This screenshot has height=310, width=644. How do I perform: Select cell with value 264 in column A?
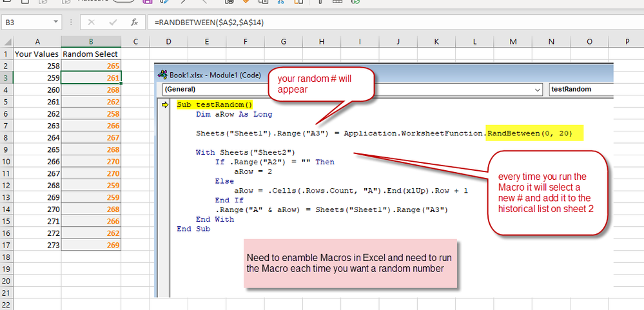point(37,137)
